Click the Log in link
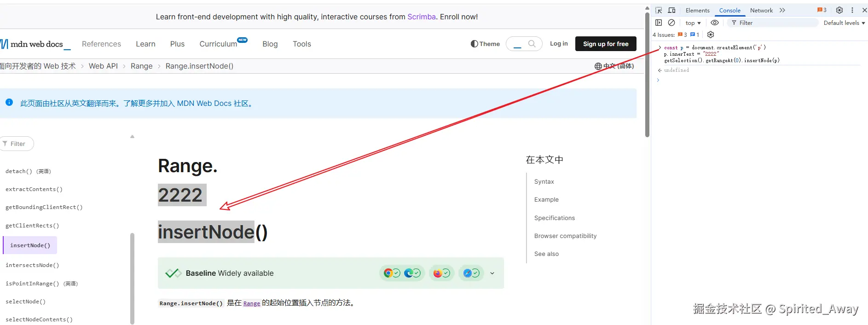868x325 pixels. pos(559,44)
